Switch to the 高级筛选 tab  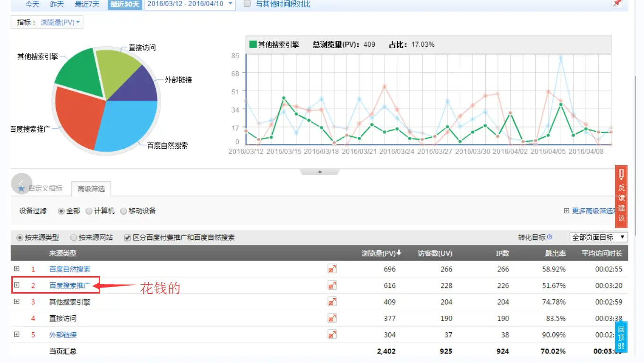[91, 189]
